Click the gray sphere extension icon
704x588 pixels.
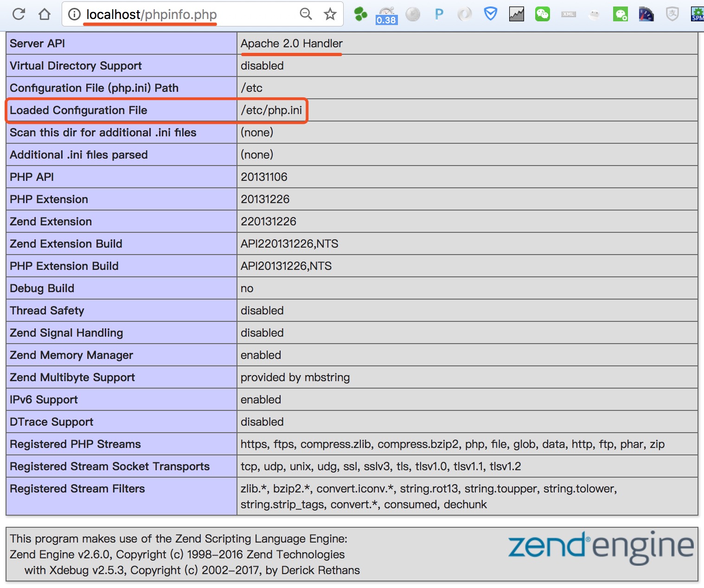pyautogui.click(x=413, y=14)
